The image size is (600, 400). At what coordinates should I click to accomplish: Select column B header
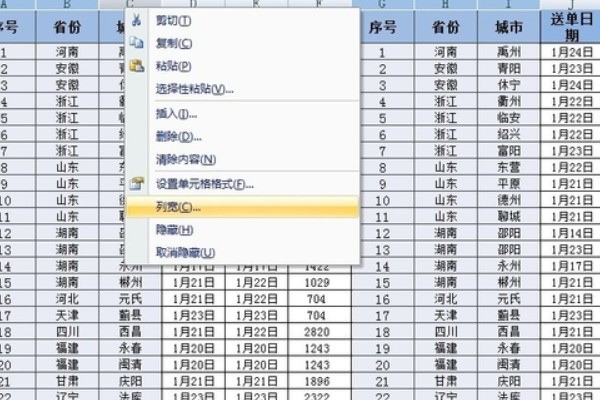(67, 4)
